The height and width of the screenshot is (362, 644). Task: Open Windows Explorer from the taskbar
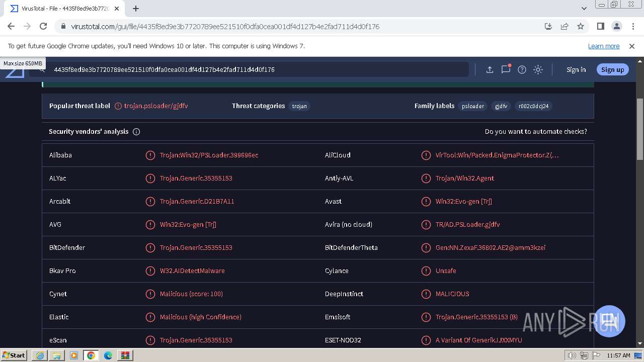(57, 355)
